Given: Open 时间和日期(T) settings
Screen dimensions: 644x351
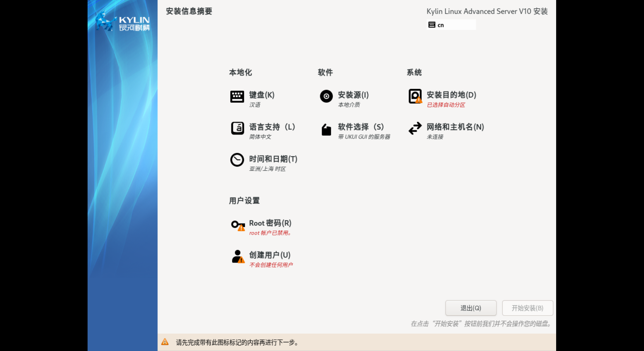Looking at the screenshot, I should click(273, 159).
